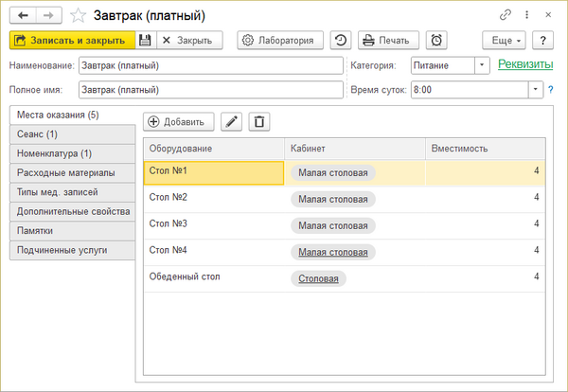The image size is (568, 392).
Task: Click Записать и закрыть button
Action: pos(73,40)
